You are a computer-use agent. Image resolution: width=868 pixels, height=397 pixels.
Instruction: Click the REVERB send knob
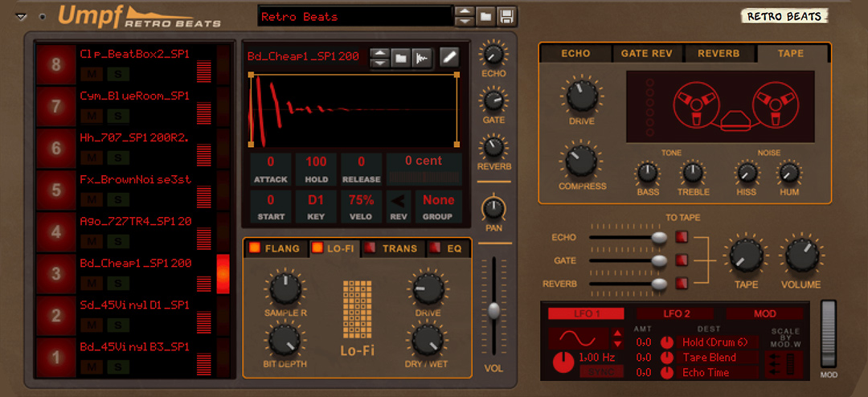(x=493, y=147)
